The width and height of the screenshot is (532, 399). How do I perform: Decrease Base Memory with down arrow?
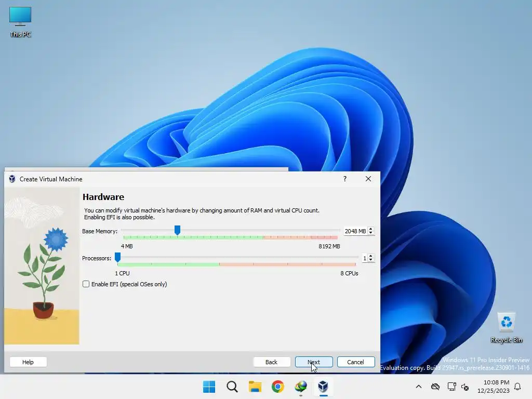pos(371,233)
